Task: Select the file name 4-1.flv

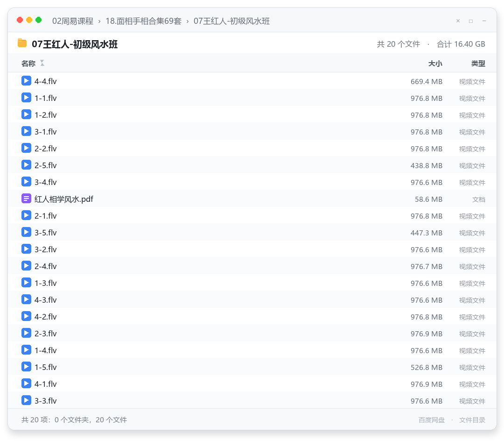Action: tap(46, 384)
